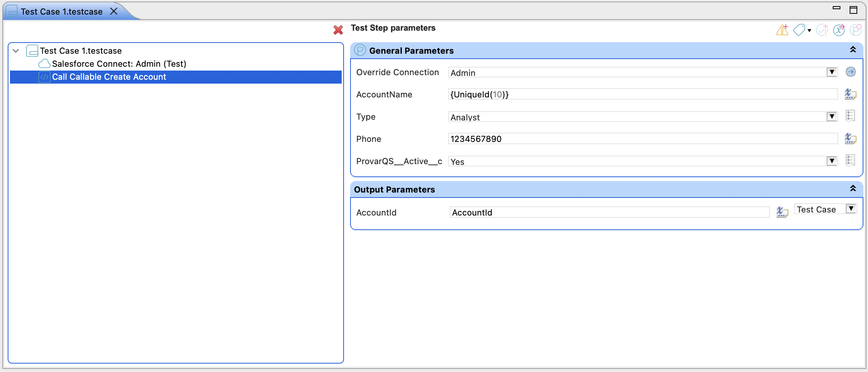Screen dimensions: 868x372
Task: Collapse the General Parameters section
Action: [853, 49]
